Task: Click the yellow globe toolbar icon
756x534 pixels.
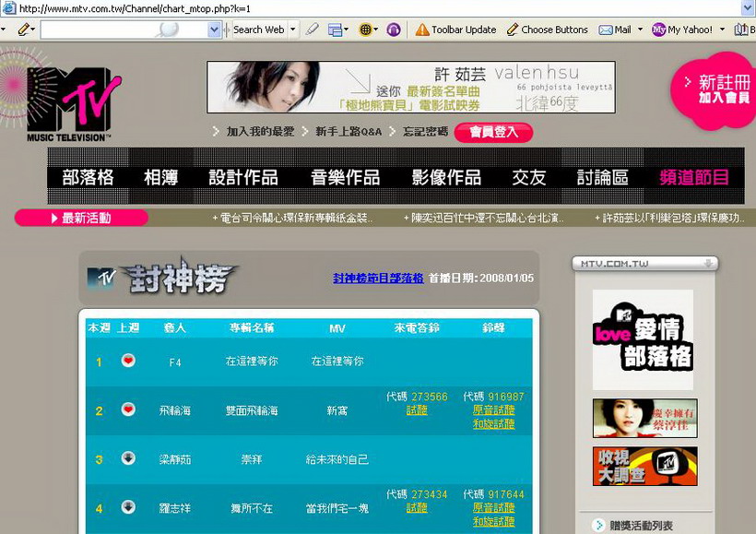Action: click(x=365, y=30)
